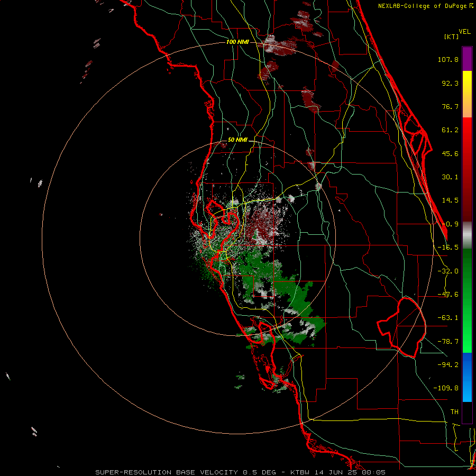Click the gray near-zero segment of the color bar
The image size is (476, 476).
(x=467, y=235)
